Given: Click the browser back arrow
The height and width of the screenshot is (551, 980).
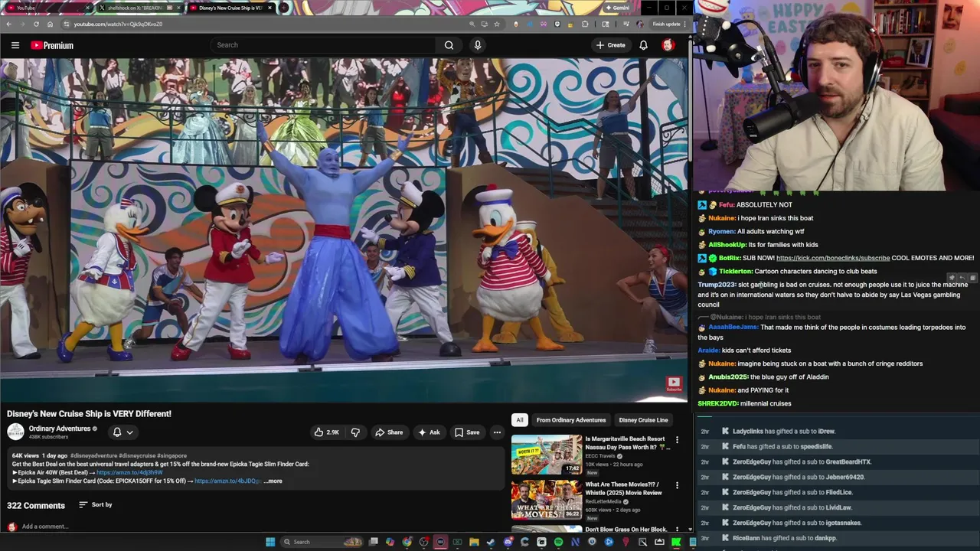Looking at the screenshot, I should coord(8,24).
